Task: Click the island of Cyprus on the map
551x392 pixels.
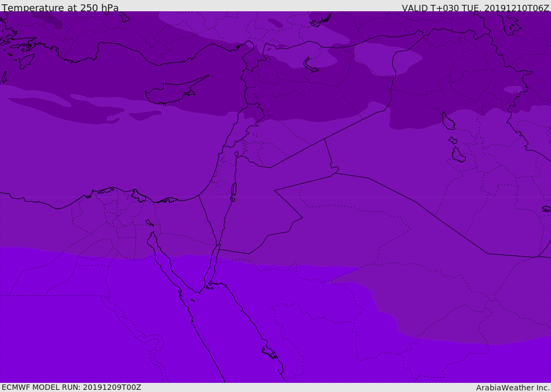Action: [176, 91]
